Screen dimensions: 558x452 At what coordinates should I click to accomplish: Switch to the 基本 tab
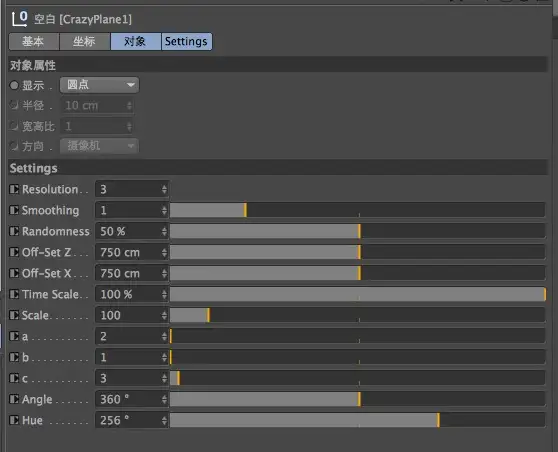point(34,41)
